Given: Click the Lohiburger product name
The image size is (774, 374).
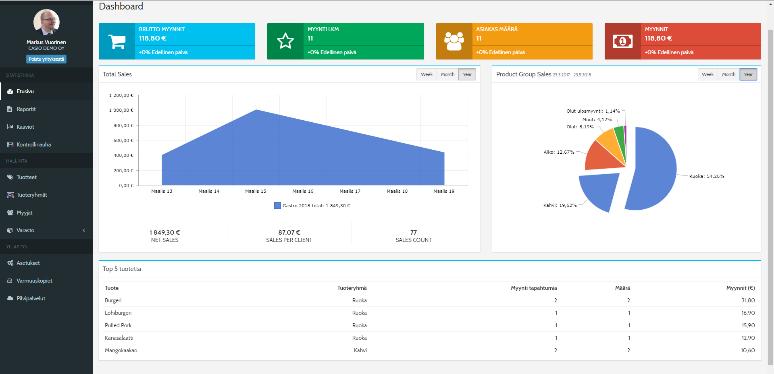Looking at the screenshot, I should click(117, 313).
